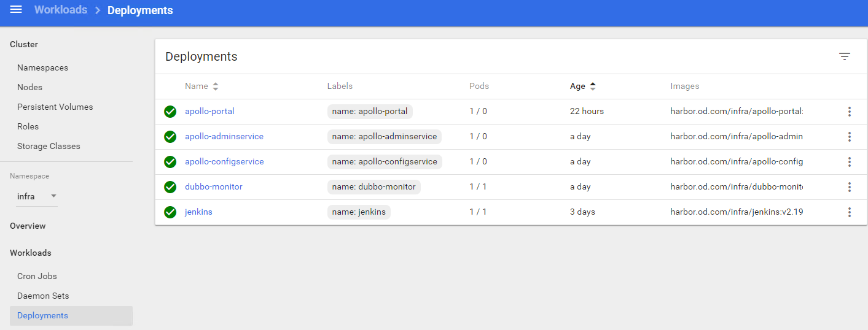Open Cron Jobs under Workloads
The height and width of the screenshot is (330, 868).
tap(37, 277)
